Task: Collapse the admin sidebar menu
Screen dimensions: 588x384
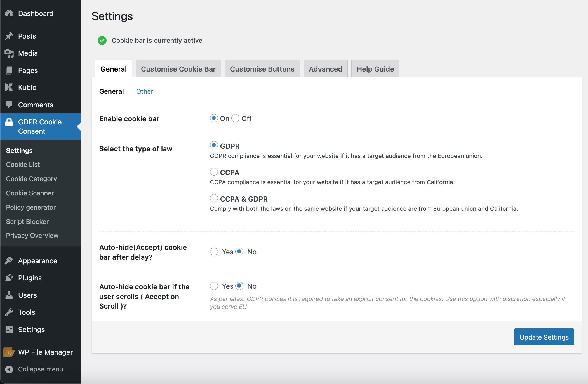Action: (34, 369)
